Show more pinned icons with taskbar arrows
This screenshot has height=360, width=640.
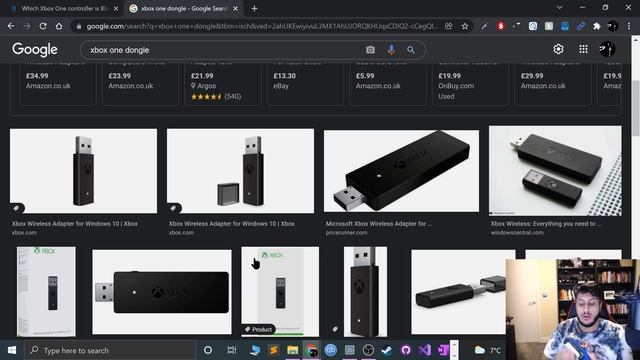[x=454, y=350]
